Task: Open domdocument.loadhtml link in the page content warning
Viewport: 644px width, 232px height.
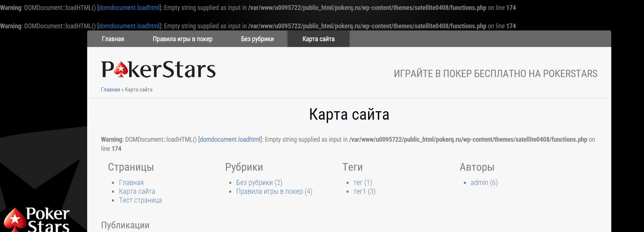Action: pos(230,139)
